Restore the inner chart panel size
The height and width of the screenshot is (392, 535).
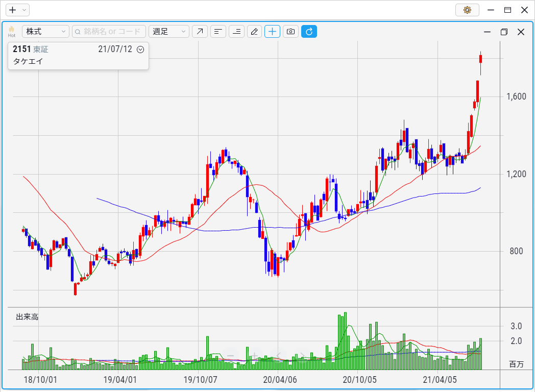point(504,32)
